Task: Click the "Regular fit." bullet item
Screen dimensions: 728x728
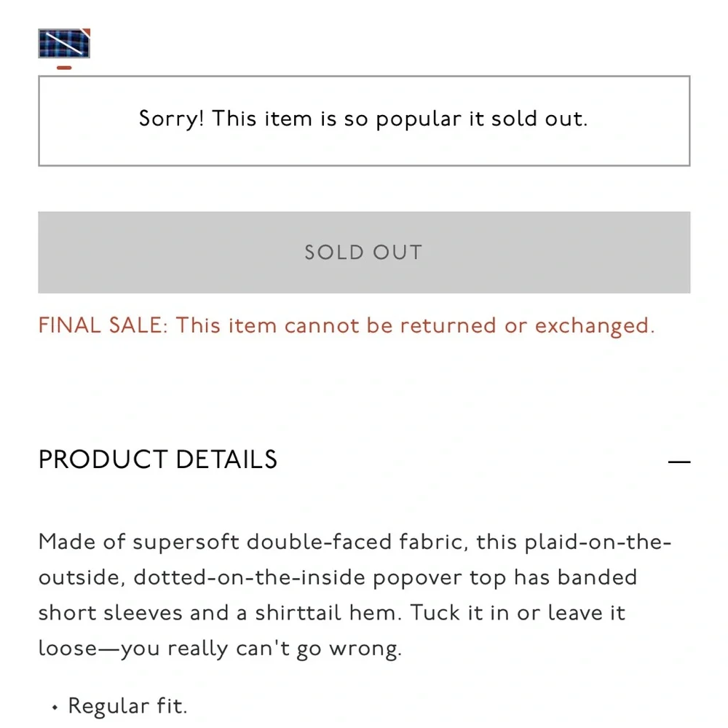Action: [127, 705]
